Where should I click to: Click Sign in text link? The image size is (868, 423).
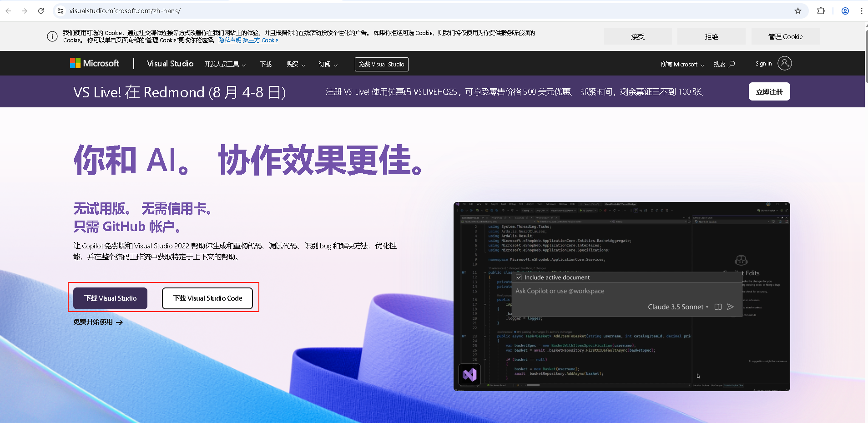coord(763,64)
